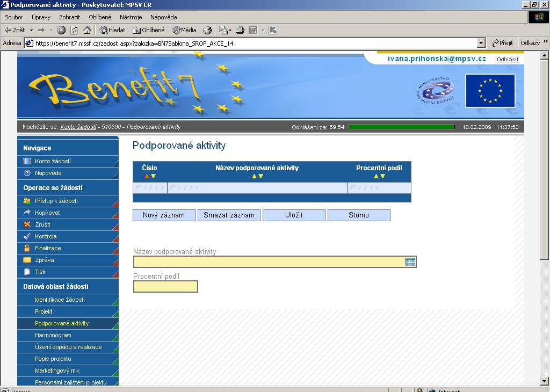The height and width of the screenshot is (392, 550).
Task: Open Konto žádostí in the Navigace sidebar
Action: tap(68, 161)
